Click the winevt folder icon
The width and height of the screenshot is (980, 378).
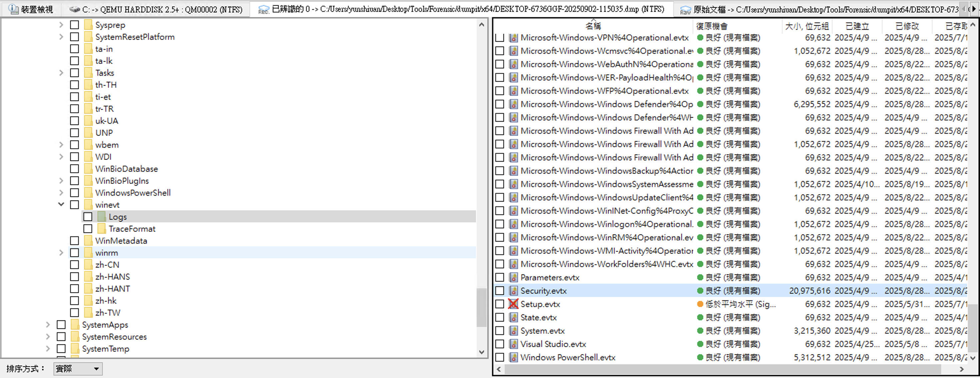point(88,205)
